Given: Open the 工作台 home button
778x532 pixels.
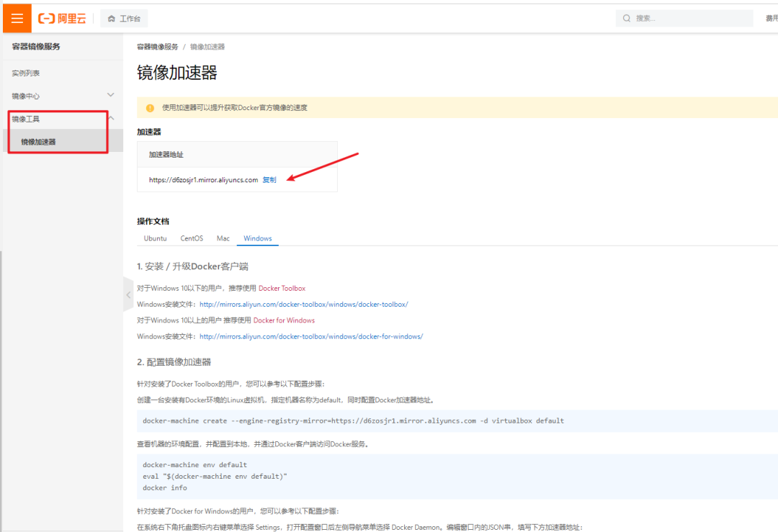Looking at the screenshot, I should [x=124, y=18].
